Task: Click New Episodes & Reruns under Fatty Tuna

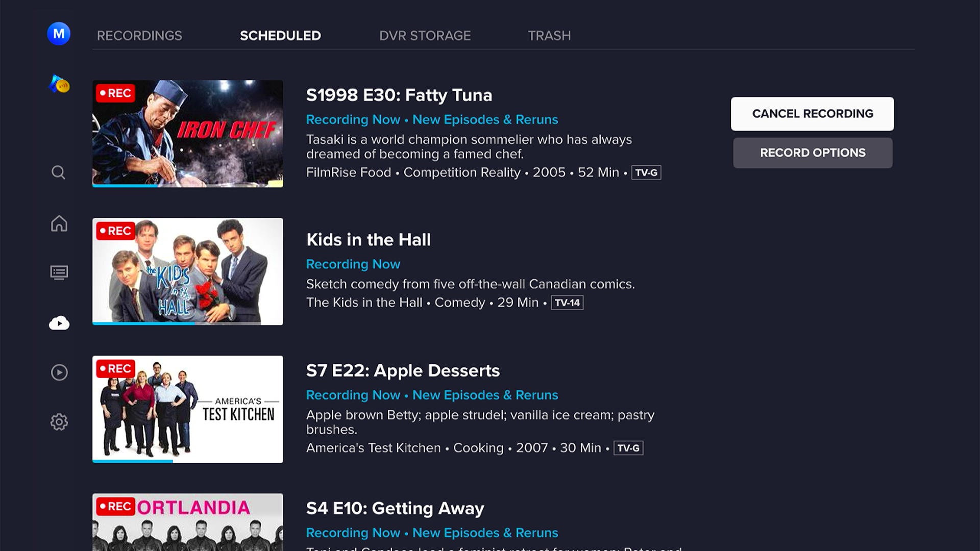Action: click(485, 119)
